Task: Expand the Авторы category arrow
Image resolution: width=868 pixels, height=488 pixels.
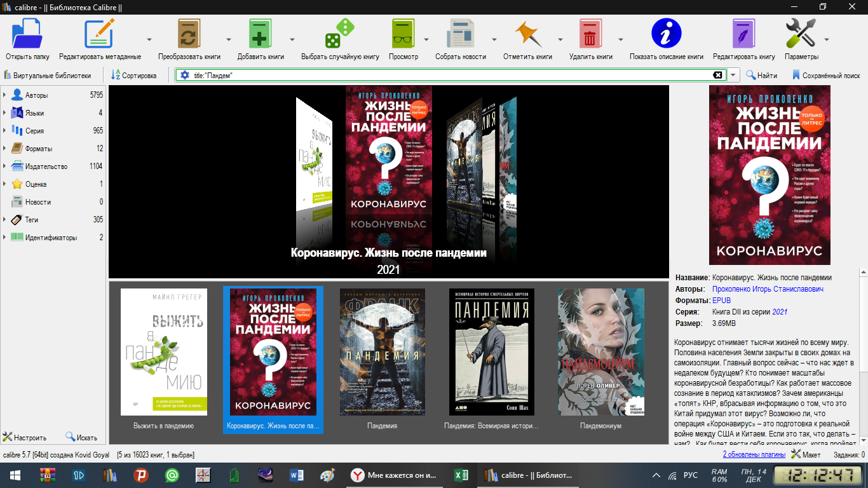Action: 4,95
